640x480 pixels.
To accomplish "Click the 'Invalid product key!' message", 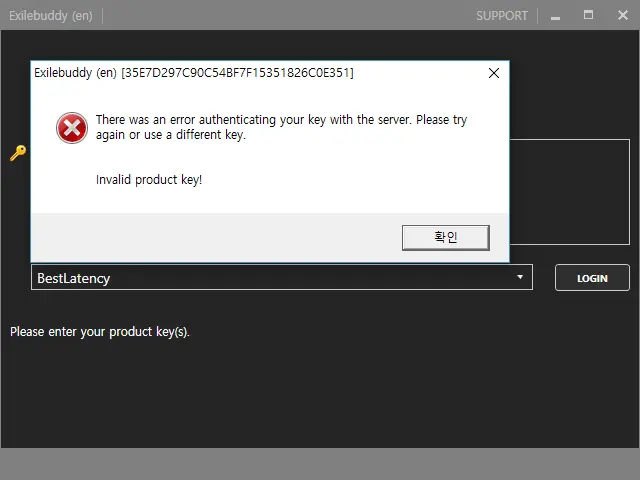I will click(149, 180).
